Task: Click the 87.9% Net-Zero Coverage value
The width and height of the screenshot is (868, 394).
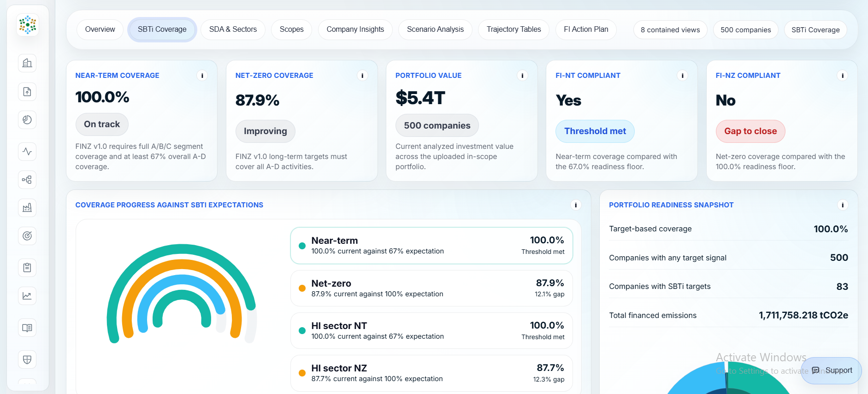Action: coord(257,100)
